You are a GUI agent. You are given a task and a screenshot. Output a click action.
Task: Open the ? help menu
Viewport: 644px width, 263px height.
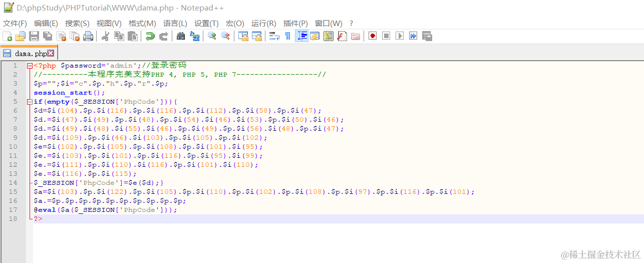[352, 24]
